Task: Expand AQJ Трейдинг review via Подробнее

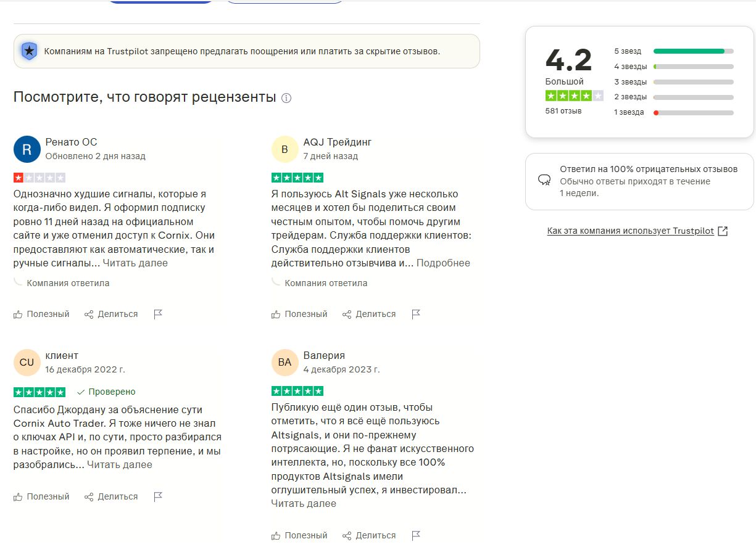Action: (x=443, y=263)
